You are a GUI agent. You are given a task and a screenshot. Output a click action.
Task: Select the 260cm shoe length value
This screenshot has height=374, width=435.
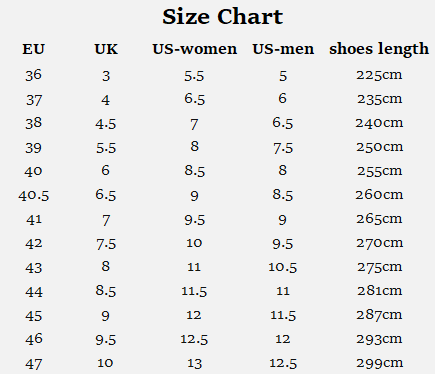379,195
